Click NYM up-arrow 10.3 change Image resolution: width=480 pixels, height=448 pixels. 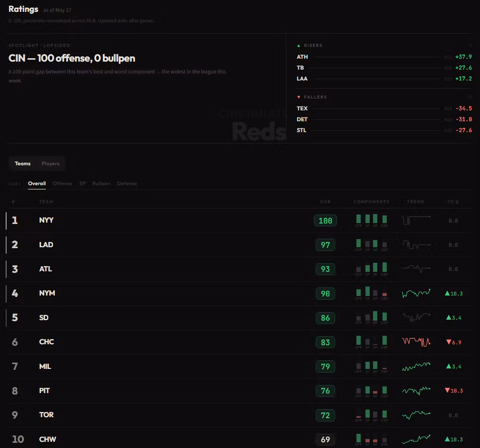coord(453,294)
